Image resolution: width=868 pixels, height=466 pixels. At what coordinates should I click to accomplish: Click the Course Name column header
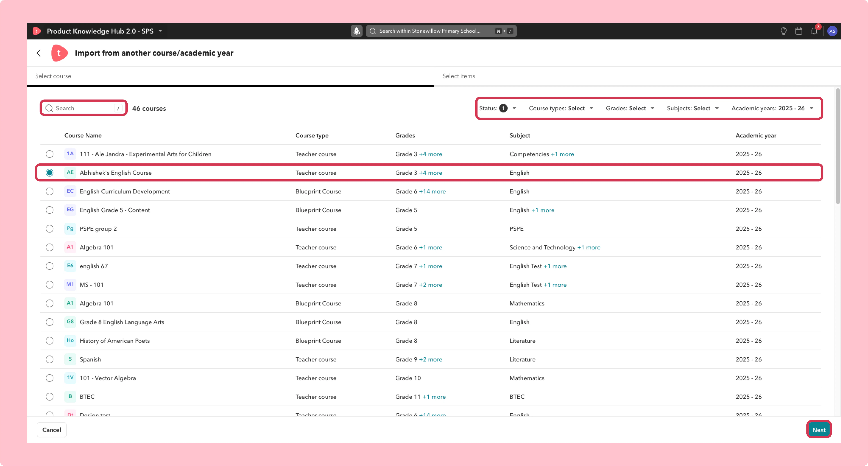coord(83,136)
